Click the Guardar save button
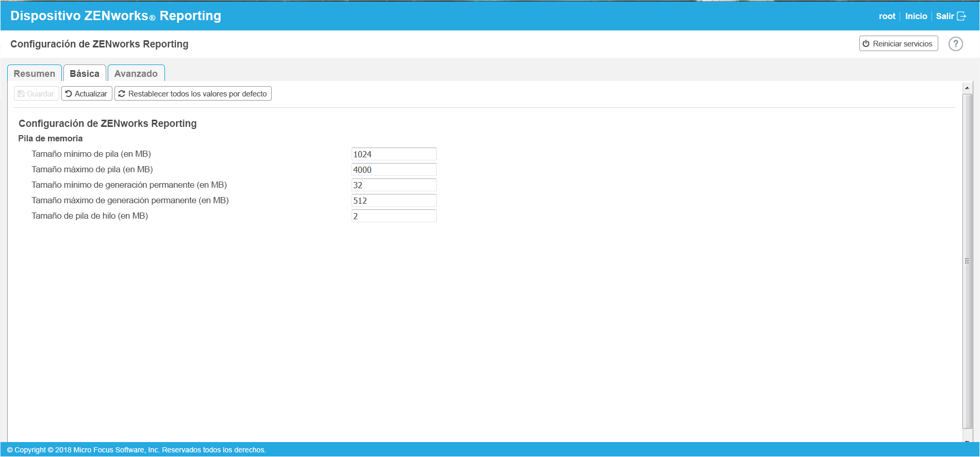 (36, 94)
